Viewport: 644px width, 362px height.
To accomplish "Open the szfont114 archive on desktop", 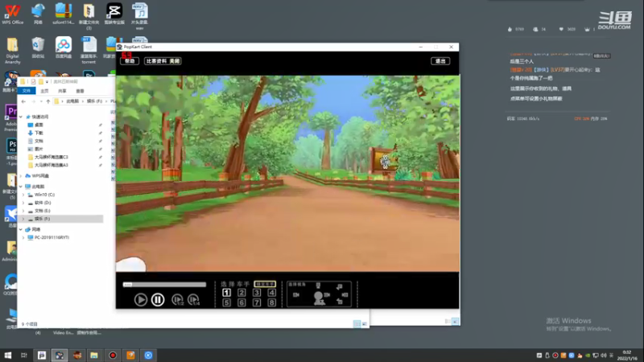I will [64, 14].
